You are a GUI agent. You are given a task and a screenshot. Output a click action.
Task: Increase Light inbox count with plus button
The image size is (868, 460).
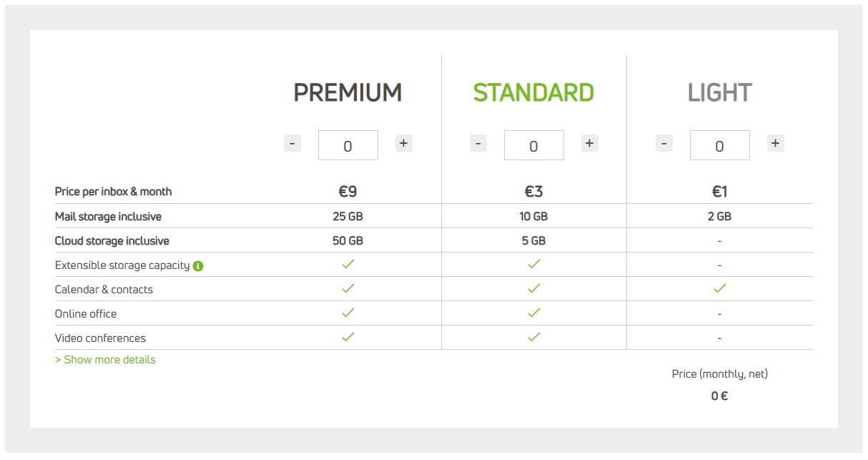pyautogui.click(x=775, y=143)
